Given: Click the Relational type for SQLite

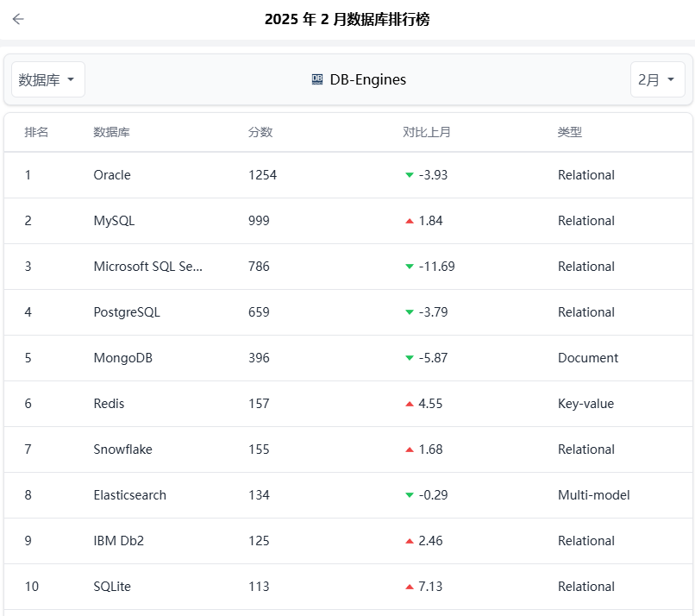Looking at the screenshot, I should (586, 587).
